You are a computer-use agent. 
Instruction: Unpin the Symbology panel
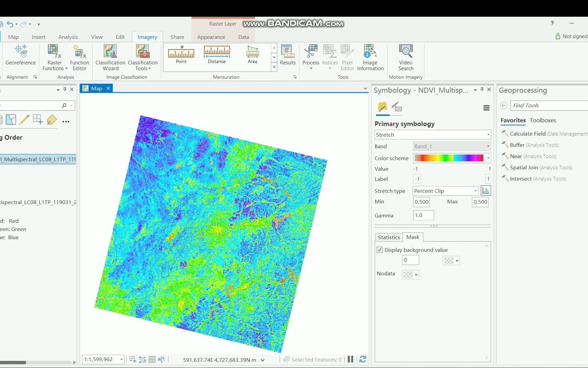click(482, 89)
